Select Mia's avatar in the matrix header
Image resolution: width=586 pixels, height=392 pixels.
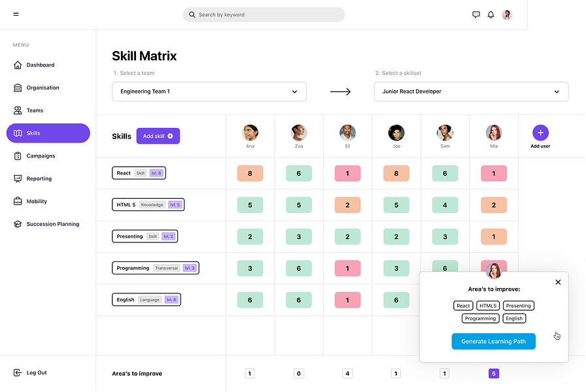click(494, 133)
